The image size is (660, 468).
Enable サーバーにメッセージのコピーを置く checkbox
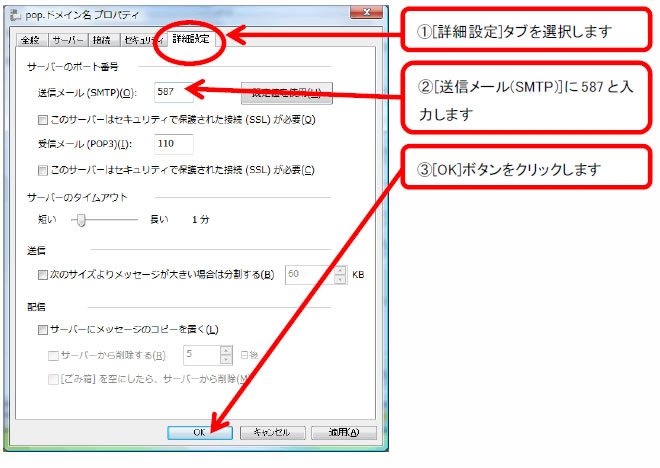42,329
